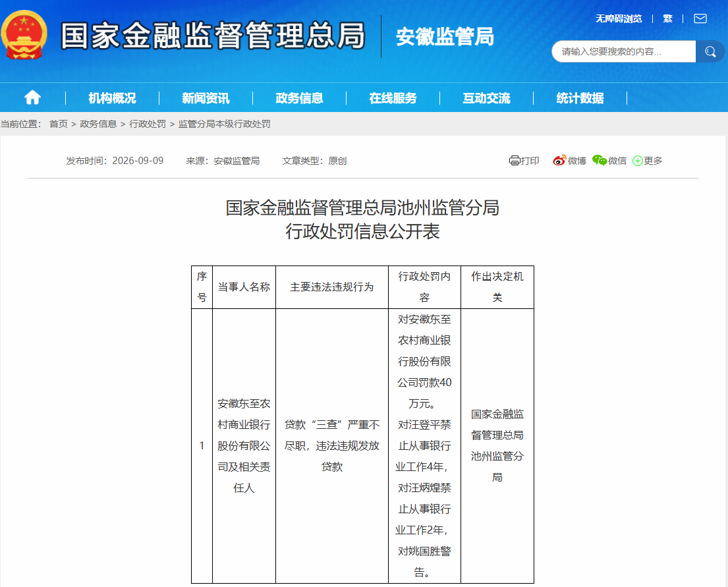Image resolution: width=728 pixels, height=587 pixels.
Task: Open the 在线服务 menu
Action: pyautogui.click(x=393, y=98)
